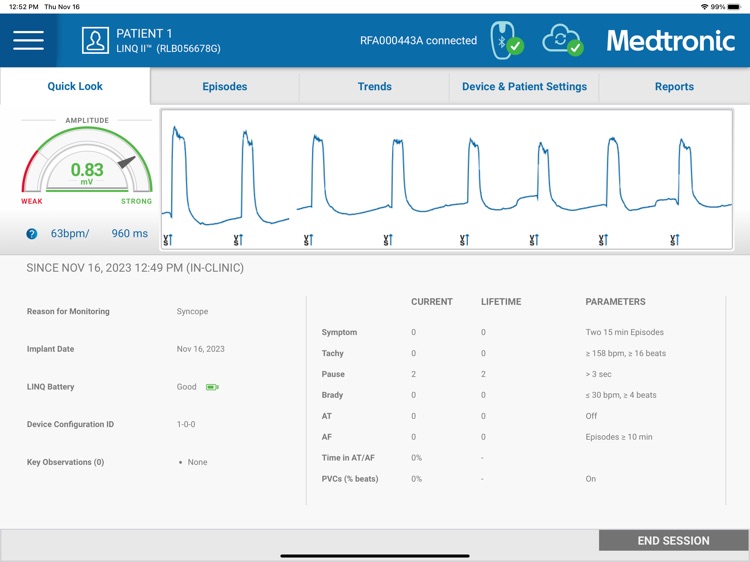
Task: Tap the Time in AT/AF row label
Action: tap(348, 458)
